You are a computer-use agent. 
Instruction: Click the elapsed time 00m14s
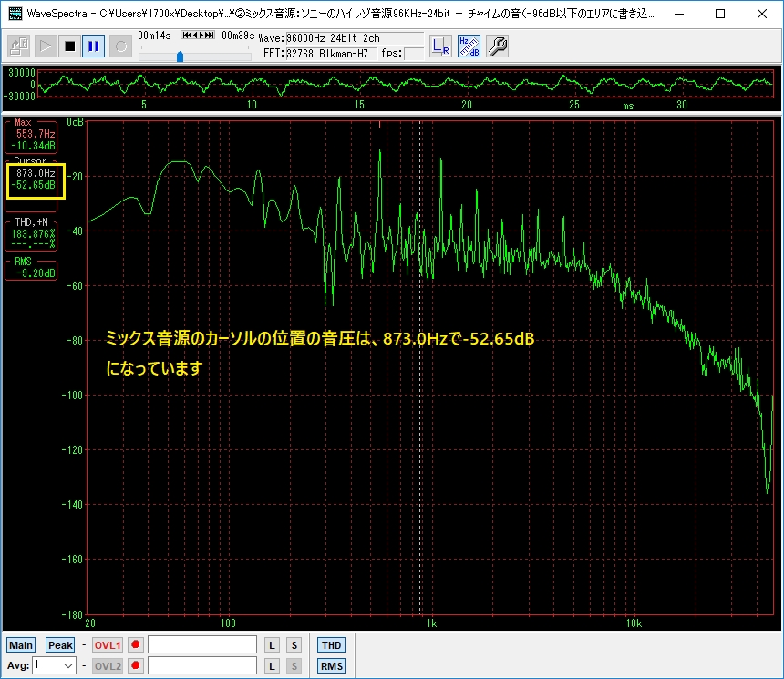tap(154, 36)
